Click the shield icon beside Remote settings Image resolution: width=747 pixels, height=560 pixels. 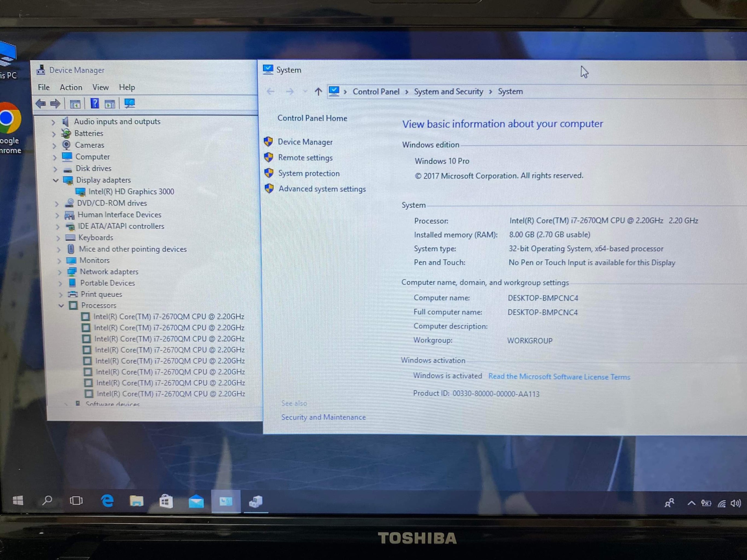click(269, 157)
